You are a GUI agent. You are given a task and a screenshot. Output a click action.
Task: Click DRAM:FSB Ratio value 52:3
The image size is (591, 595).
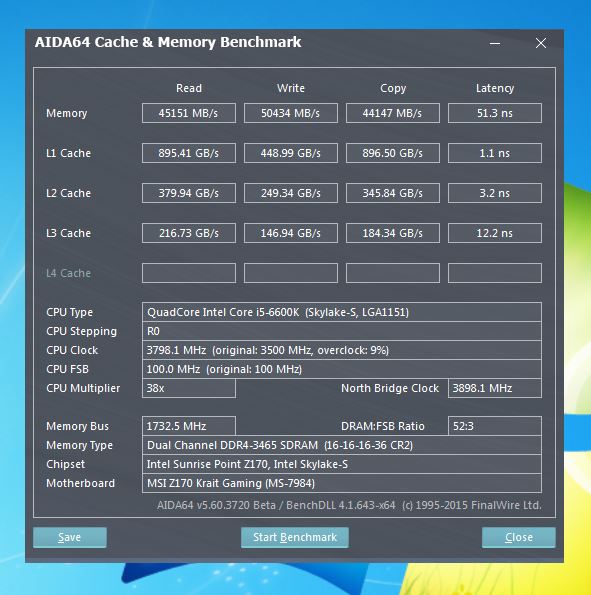coord(495,426)
